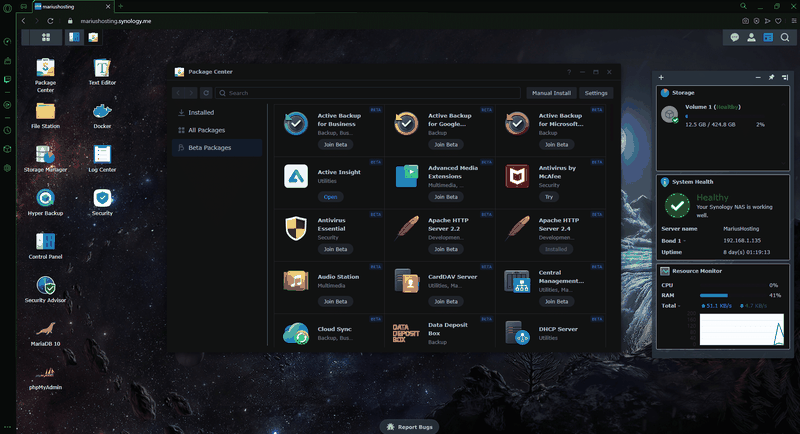Screen dimensions: 800x434
Task: Open Docker from the desktop
Action: click(x=102, y=115)
